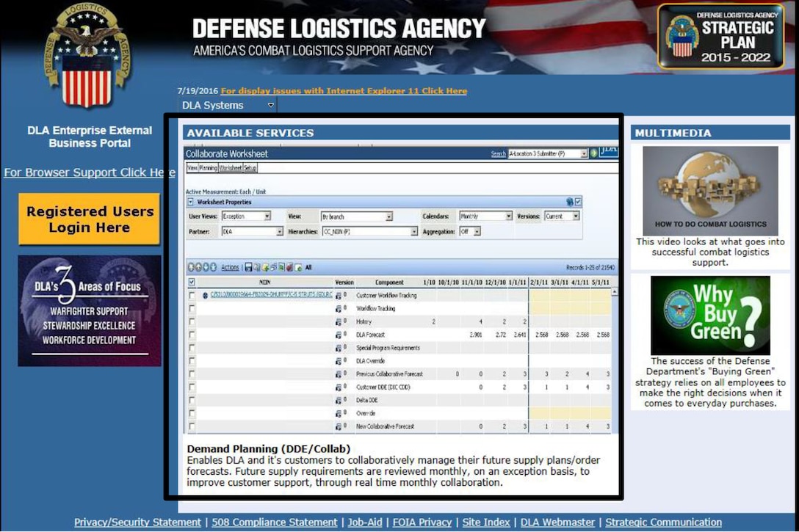Open the Why Buy Green video thumbnail

click(x=710, y=315)
